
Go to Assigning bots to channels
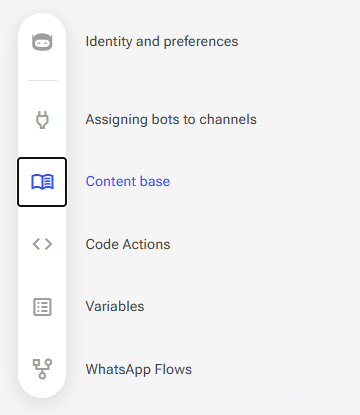click(171, 120)
